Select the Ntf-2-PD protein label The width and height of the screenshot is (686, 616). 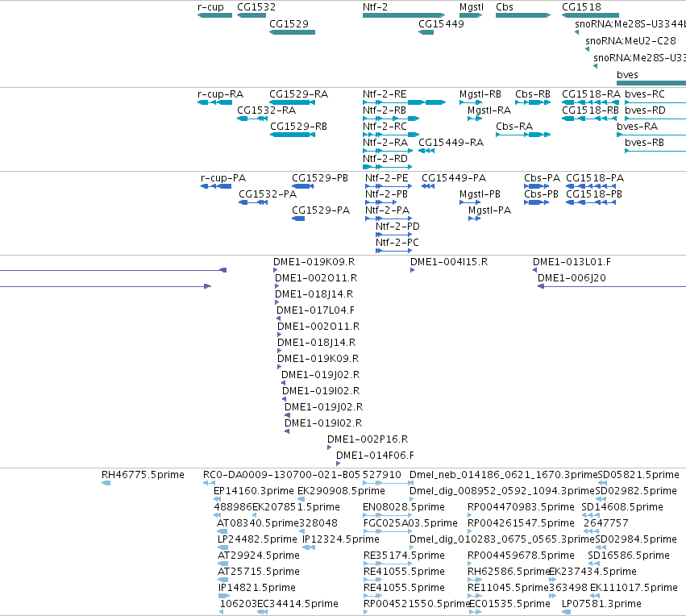(x=397, y=227)
